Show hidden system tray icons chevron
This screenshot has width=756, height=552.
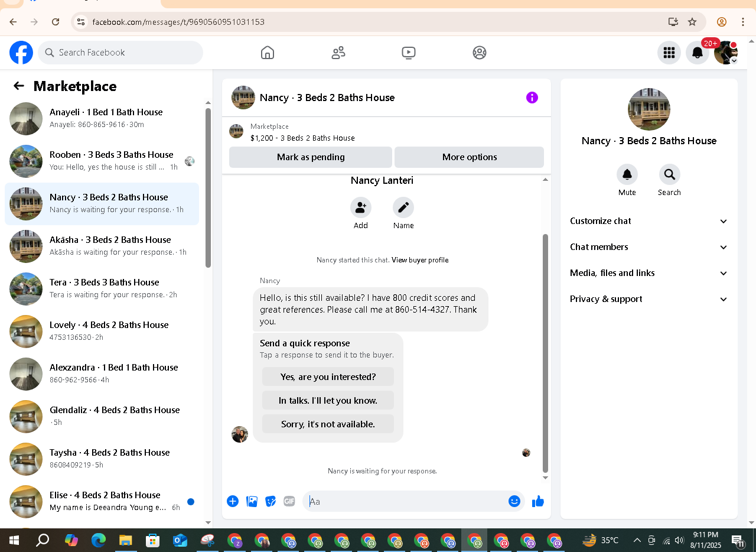pos(637,540)
